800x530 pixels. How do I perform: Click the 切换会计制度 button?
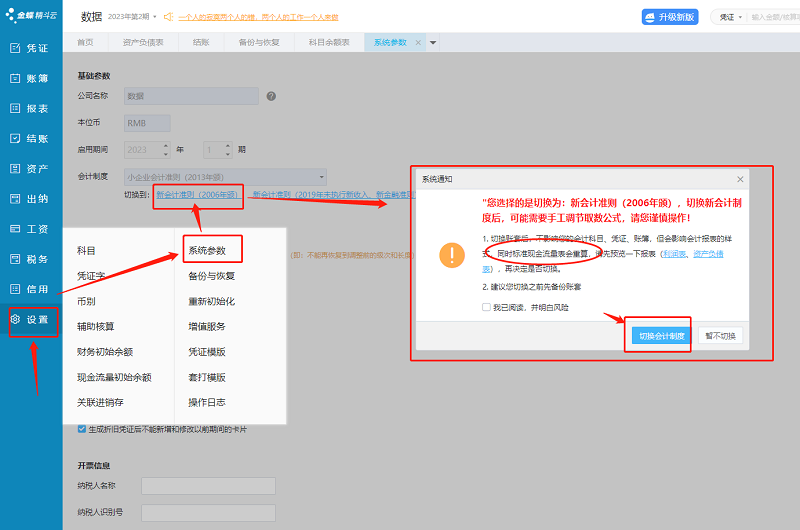pos(662,336)
